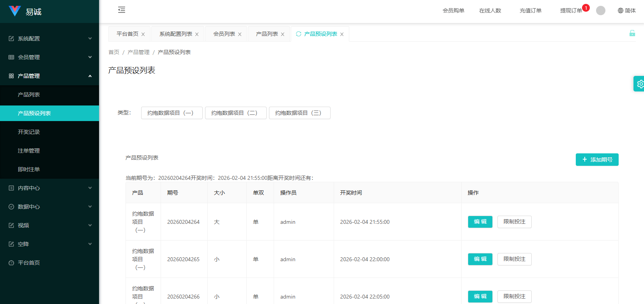Click 编辑 for period 20260204264
This screenshot has height=304, width=644.
[x=480, y=222]
